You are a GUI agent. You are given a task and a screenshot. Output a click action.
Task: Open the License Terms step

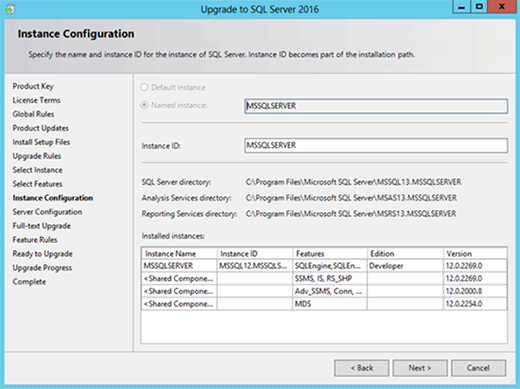pos(37,100)
